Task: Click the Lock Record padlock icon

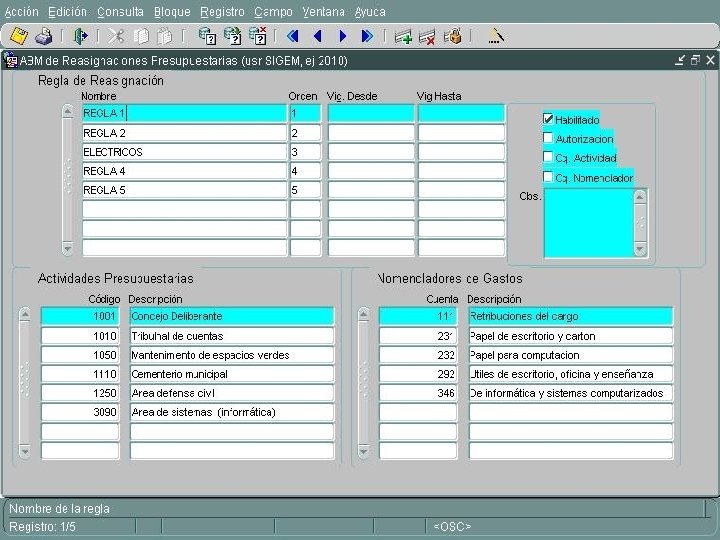Action: point(453,36)
